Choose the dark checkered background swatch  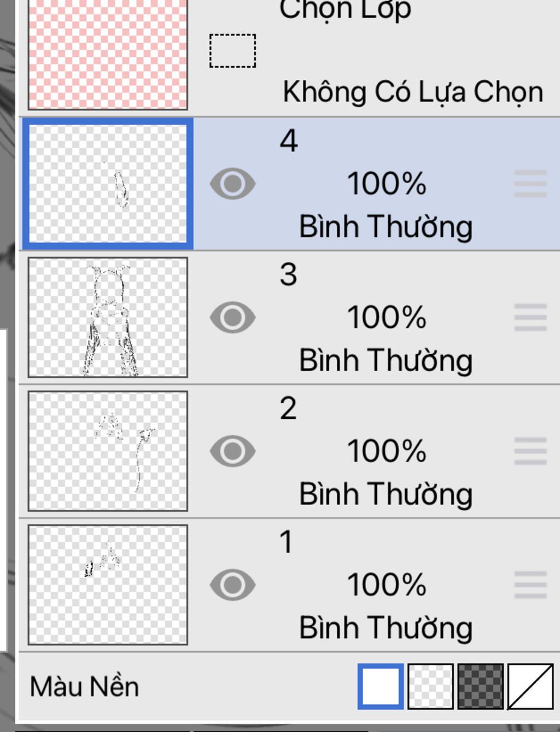pos(481,687)
